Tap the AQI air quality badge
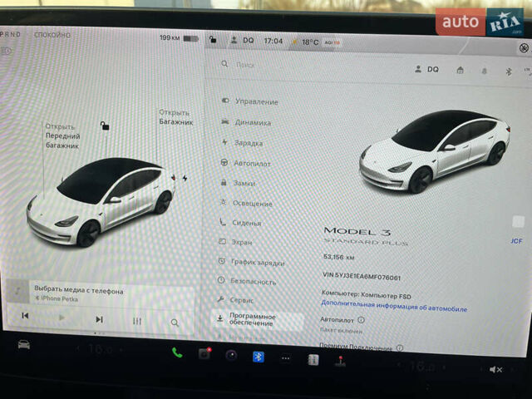The height and width of the screenshot is (399, 532). pos(332,42)
